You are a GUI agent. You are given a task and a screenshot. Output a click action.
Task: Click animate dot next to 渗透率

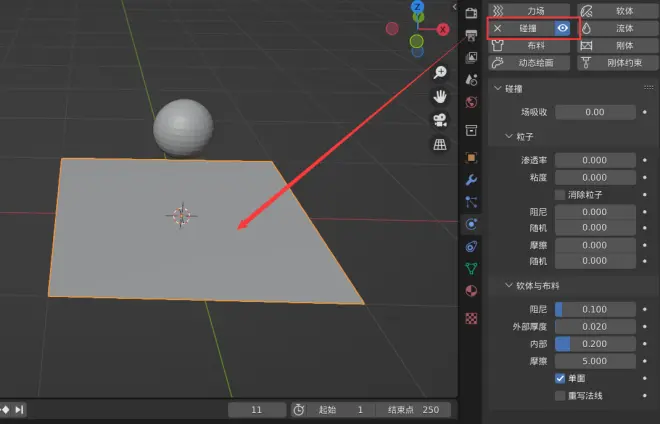645,160
